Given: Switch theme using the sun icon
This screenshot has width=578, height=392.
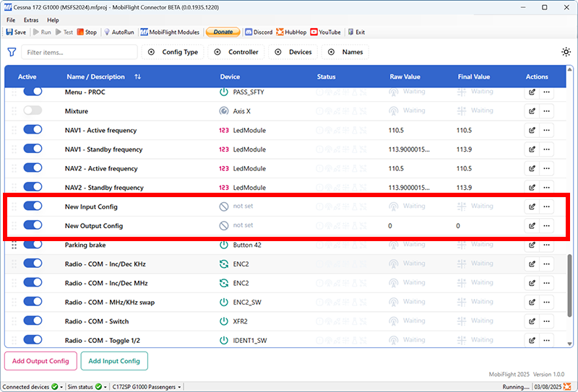Looking at the screenshot, I should click(x=566, y=52).
